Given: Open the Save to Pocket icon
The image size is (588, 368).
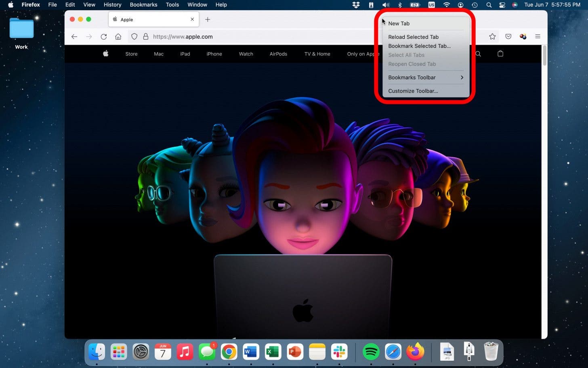Looking at the screenshot, I should coord(508,37).
